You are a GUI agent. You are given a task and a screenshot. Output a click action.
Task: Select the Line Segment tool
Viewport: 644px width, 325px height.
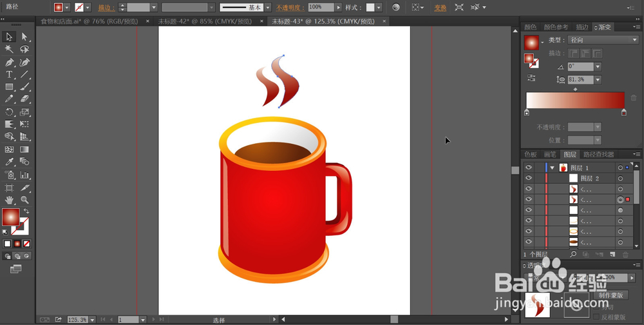[24, 74]
